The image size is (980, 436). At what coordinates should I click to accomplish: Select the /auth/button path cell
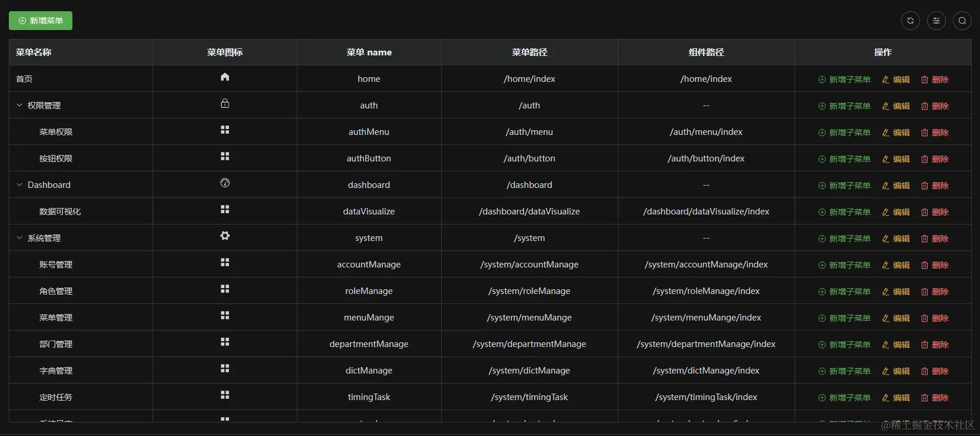[x=529, y=158]
